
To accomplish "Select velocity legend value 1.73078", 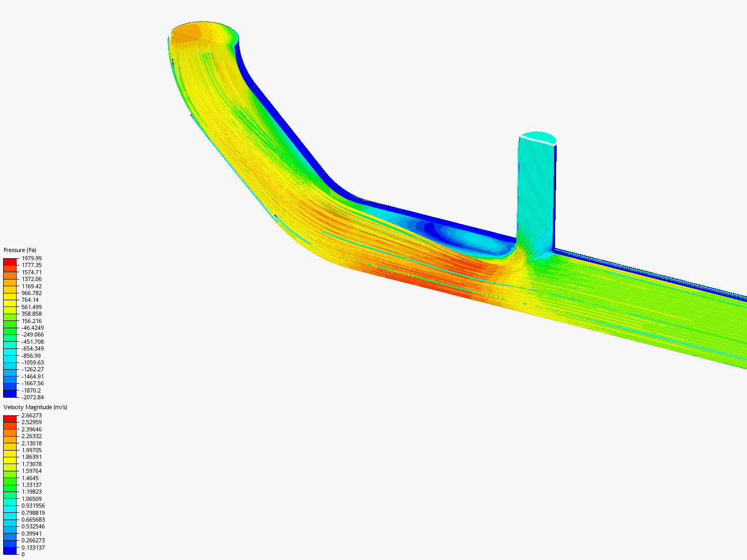I will pyautogui.click(x=32, y=464).
